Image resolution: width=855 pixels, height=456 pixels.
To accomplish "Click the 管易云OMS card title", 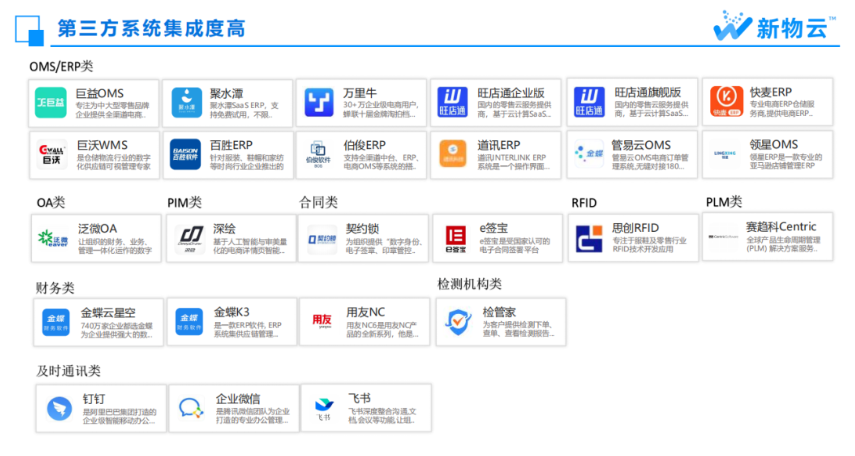I will 641,145.
